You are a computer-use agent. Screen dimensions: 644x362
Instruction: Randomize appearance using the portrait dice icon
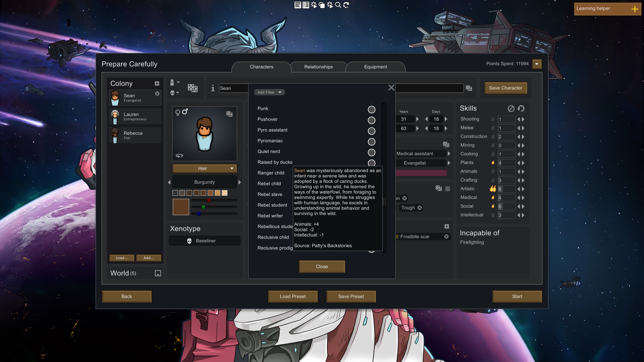point(229,114)
